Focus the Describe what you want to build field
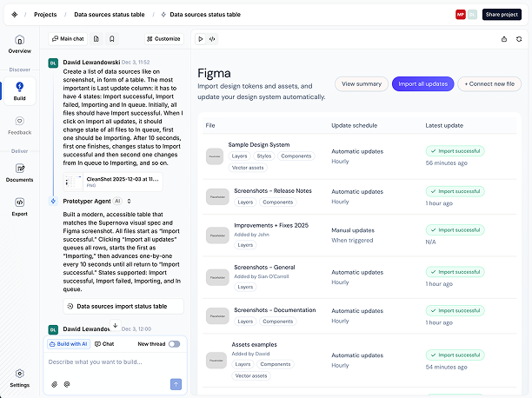 pos(116,362)
